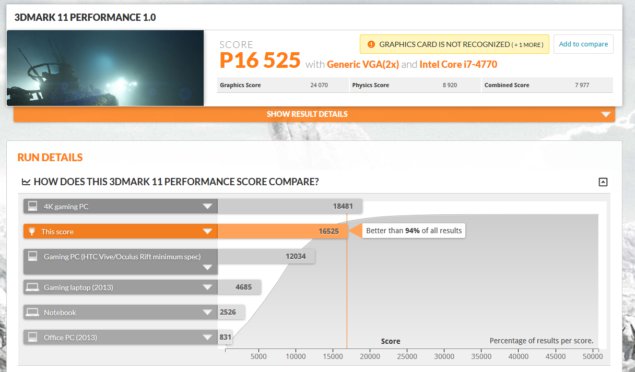Open the Notebook dropdown arrow
This screenshot has height=372, width=635.
[207, 312]
